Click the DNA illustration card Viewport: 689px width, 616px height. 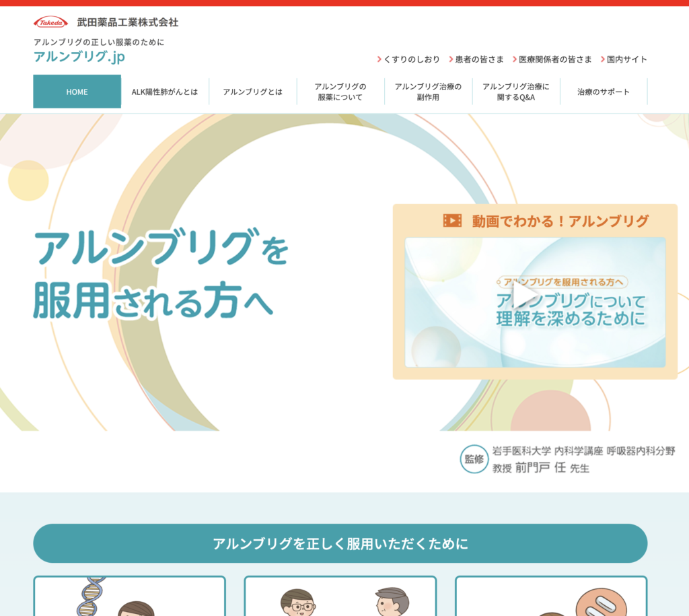[x=129, y=596]
